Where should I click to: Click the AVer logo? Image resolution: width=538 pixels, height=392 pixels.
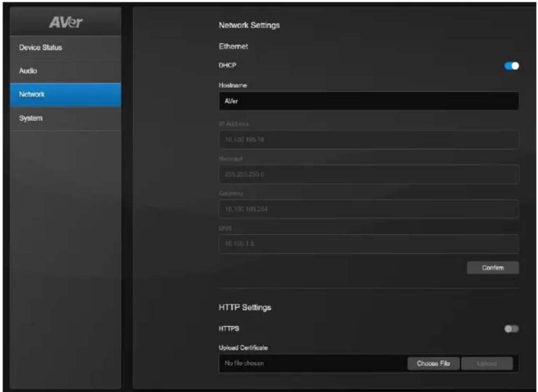tap(66, 22)
